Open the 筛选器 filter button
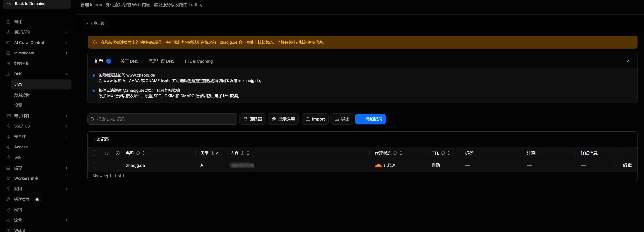This screenshot has height=232, width=644. [x=252, y=119]
